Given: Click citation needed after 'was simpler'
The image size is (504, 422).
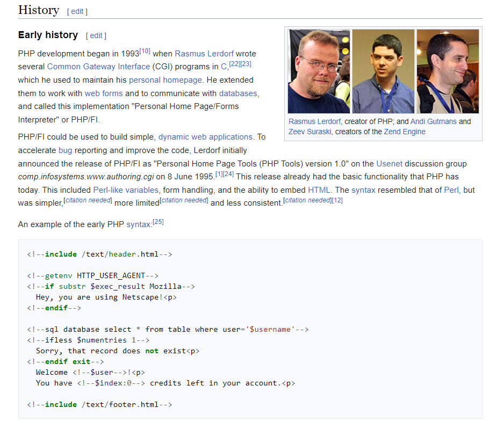Looking at the screenshot, I should [88, 200].
